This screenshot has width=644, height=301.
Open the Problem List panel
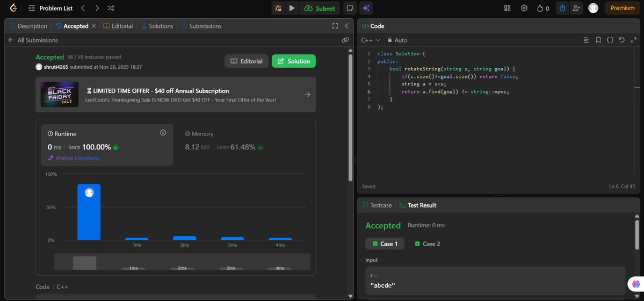coord(50,8)
